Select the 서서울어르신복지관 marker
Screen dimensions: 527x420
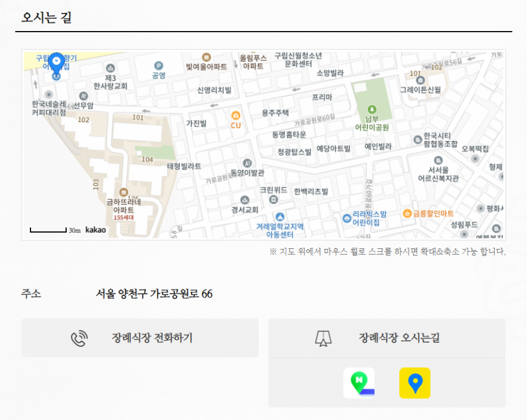(x=438, y=161)
